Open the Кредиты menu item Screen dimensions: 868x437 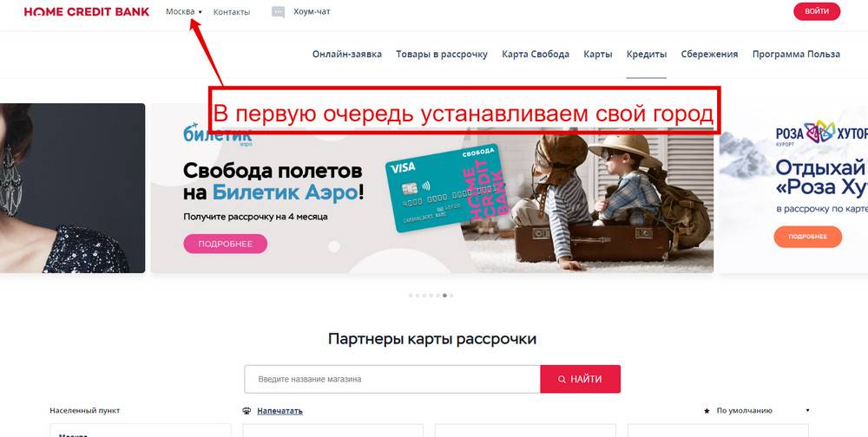(x=647, y=55)
